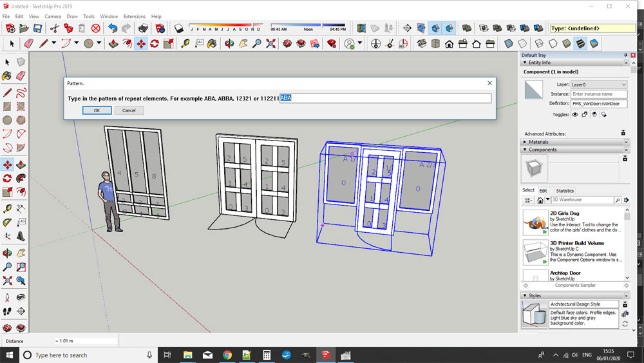644x363 pixels.
Task: Open the Extensions menu
Action: tap(135, 16)
